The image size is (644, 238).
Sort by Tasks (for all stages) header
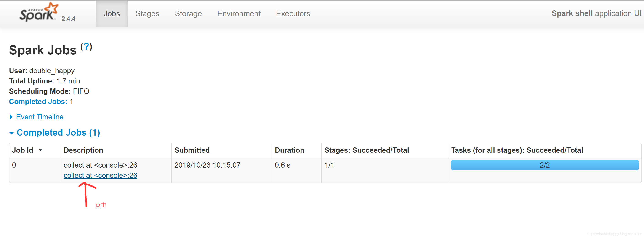[x=517, y=150]
